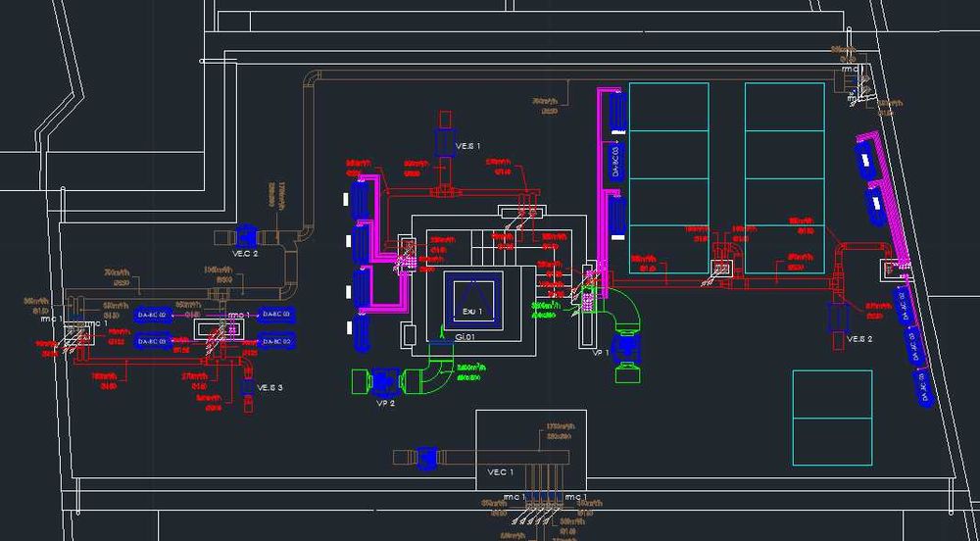The height and width of the screenshot is (541, 980).
Task: Select the VE.C 1 label
Action: [x=501, y=472]
